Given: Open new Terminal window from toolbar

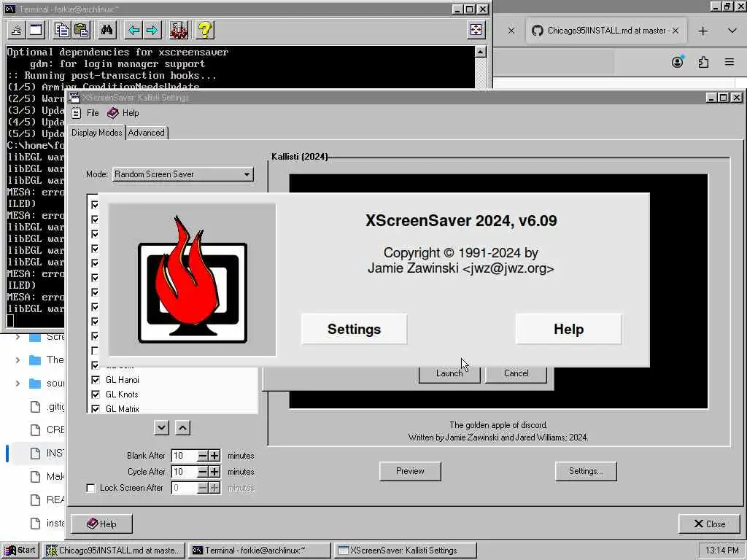Looking at the screenshot, I should [36, 30].
